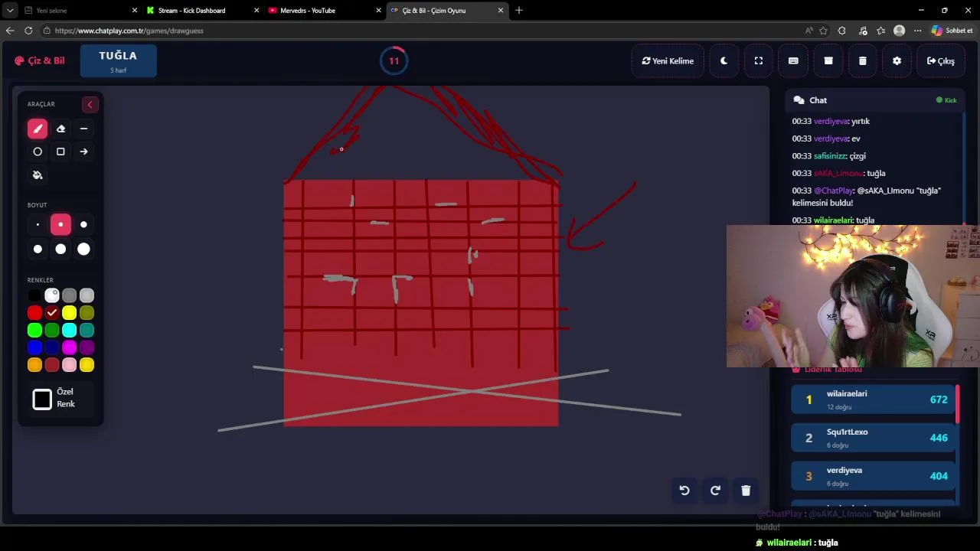Viewport: 980px width, 551px height.
Task: Choose the smallest brush size
Action: [38, 225]
